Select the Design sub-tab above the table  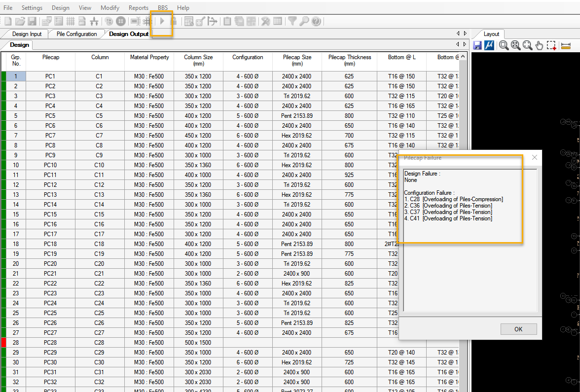pyautogui.click(x=19, y=45)
